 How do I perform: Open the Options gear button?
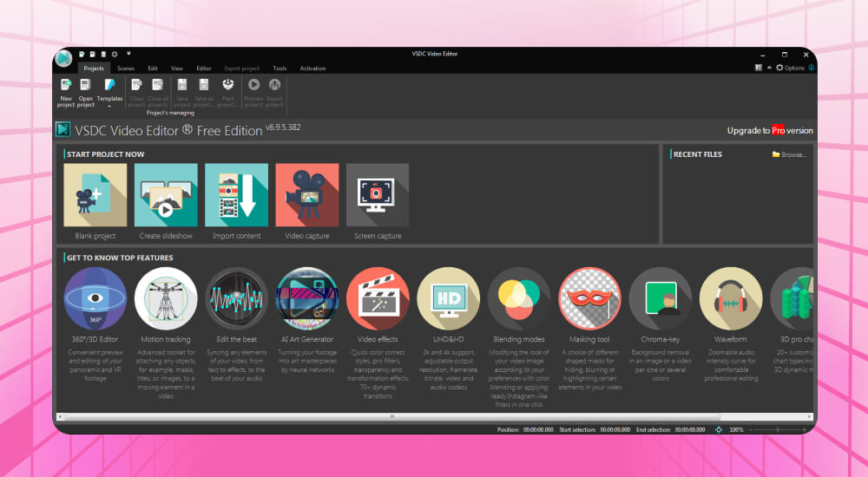pos(790,68)
